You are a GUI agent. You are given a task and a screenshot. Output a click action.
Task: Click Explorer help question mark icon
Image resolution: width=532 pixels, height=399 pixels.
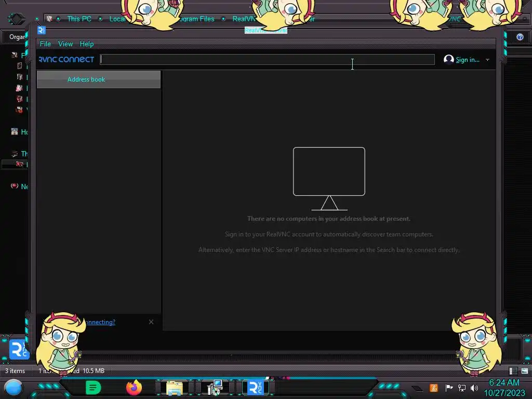coord(520,37)
